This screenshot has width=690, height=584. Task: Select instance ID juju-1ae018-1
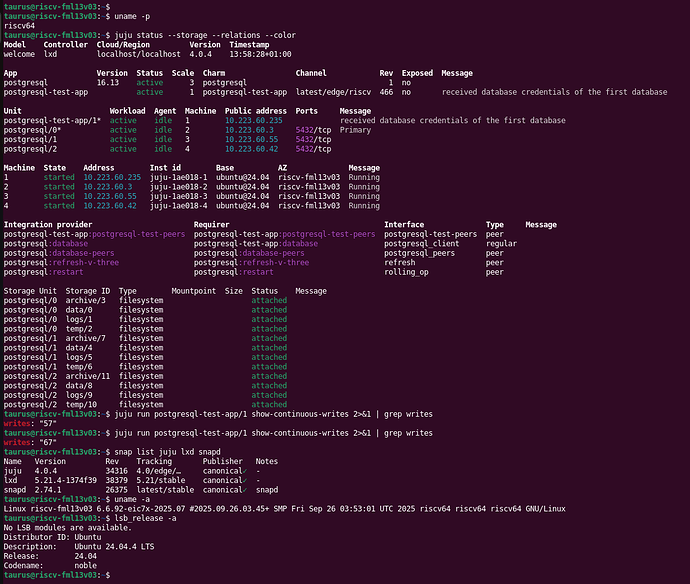coord(179,177)
